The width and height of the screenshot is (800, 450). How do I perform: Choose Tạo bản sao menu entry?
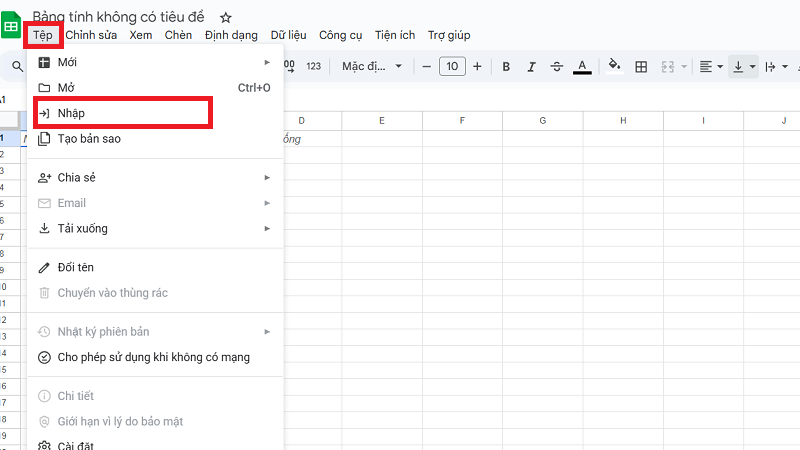90,139
